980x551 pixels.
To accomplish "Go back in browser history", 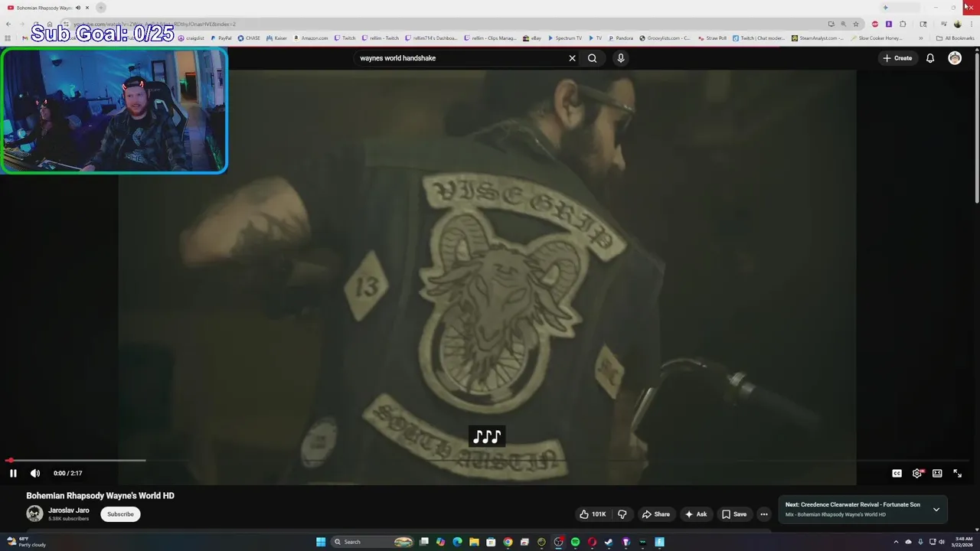I will click(8, 24).
